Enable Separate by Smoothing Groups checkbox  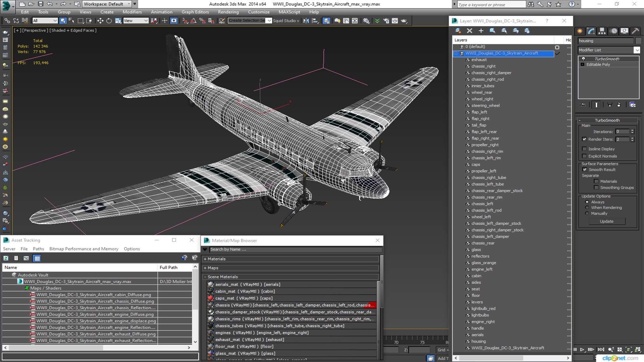[596, 188]
